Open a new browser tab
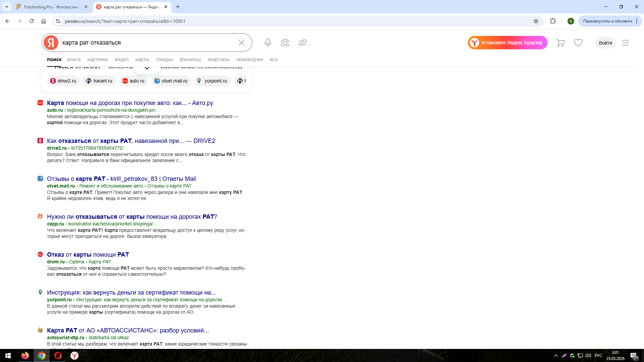This screenshot has height=362, width=644. (x=178, y=7)
